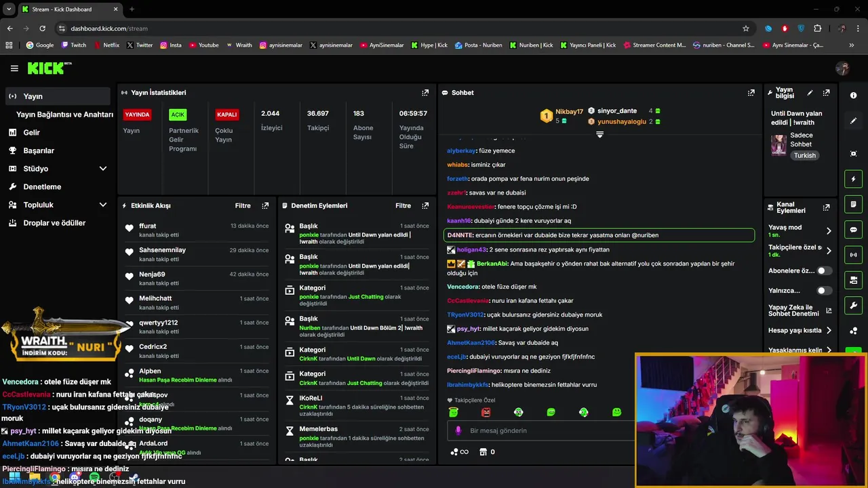The width and height of the screenshot is (868, 488).
Task: Open Takipçilere özel sohbet settings arrow
Action: click(x=829, y=251)
